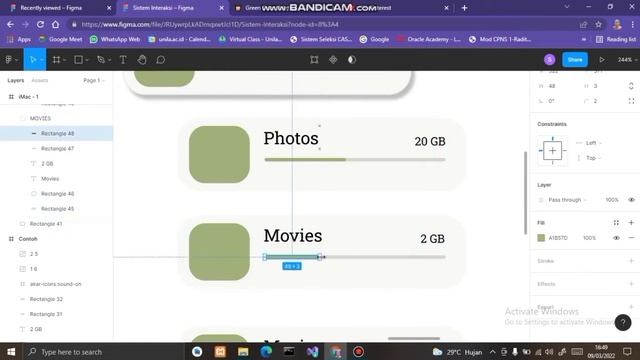Switch to the Assets tab
Screen dimensions: 640x360
[40, 80]
